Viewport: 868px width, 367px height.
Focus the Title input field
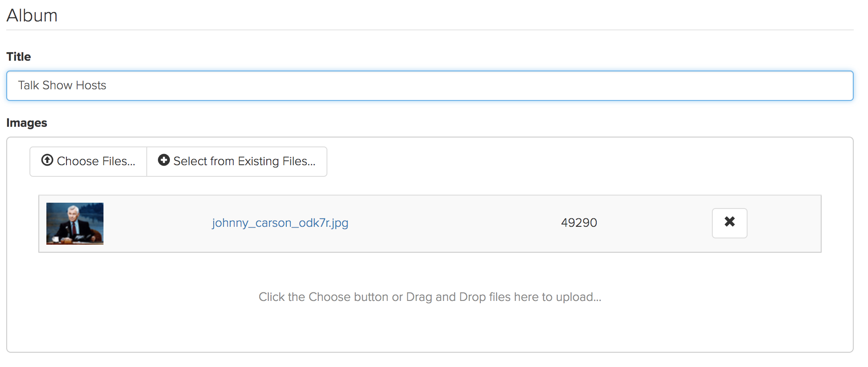click(430, 86)
